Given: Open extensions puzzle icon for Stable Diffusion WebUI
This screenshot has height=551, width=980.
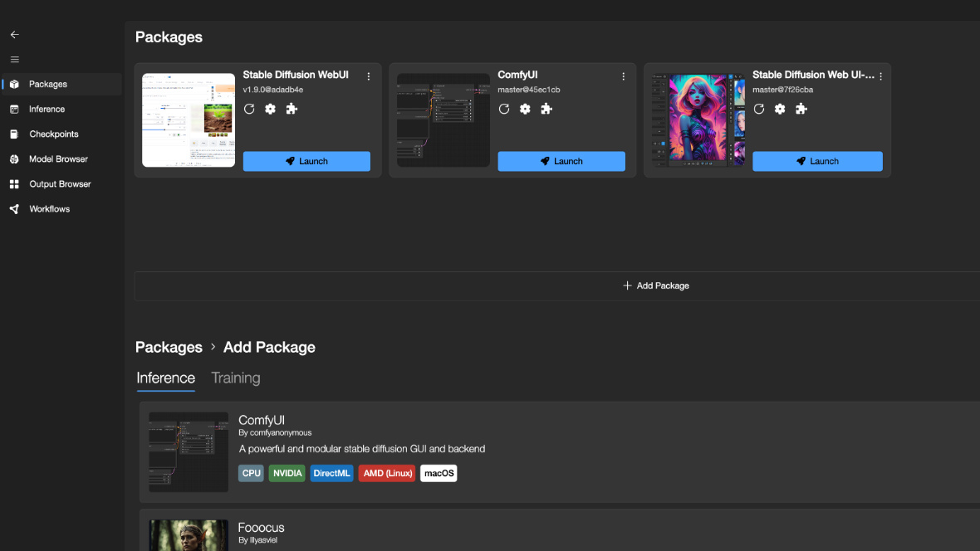Looking at the screenshot, I should pos(292,109).
